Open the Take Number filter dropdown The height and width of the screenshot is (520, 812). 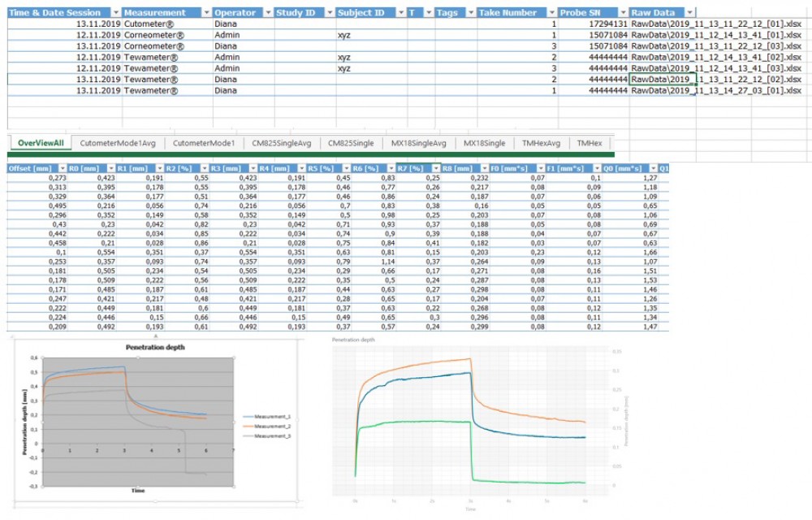coord(551,13)
